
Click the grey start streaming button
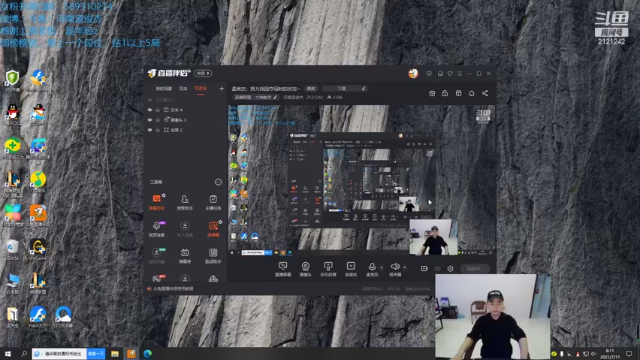pos(475,269)
